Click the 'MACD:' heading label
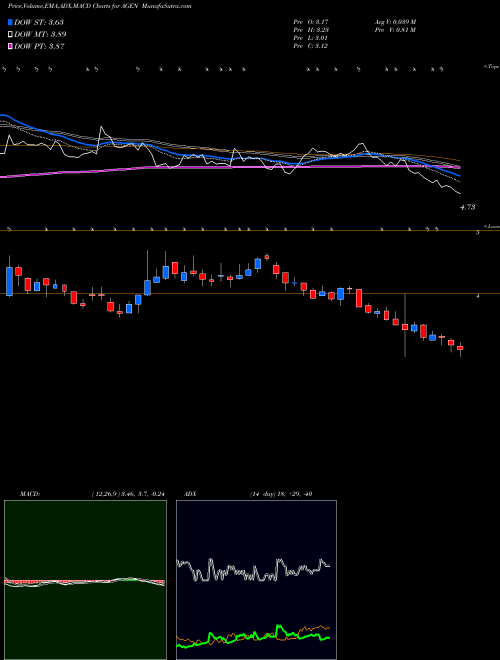Image resolution: width=500 pixels, height=660 pixels. [29, 494]
